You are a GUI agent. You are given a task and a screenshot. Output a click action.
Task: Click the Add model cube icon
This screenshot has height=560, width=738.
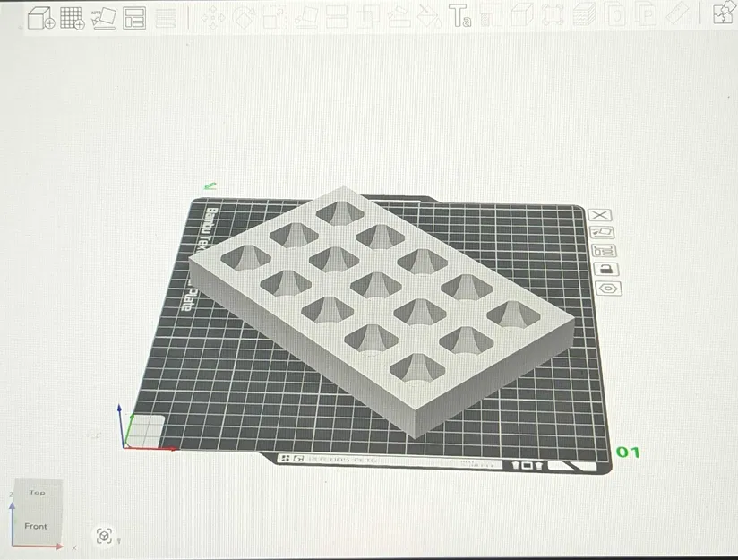(41, 18)
